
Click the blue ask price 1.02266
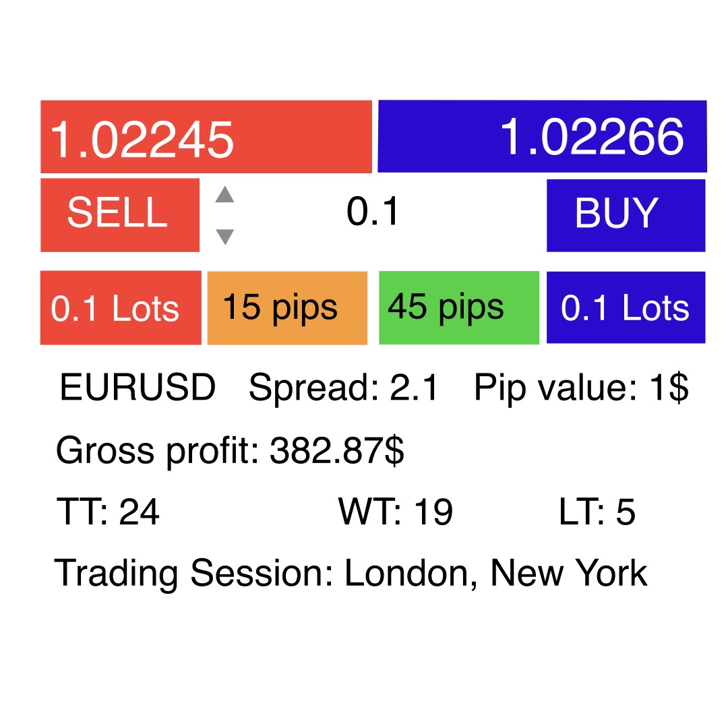pos(542,136)
